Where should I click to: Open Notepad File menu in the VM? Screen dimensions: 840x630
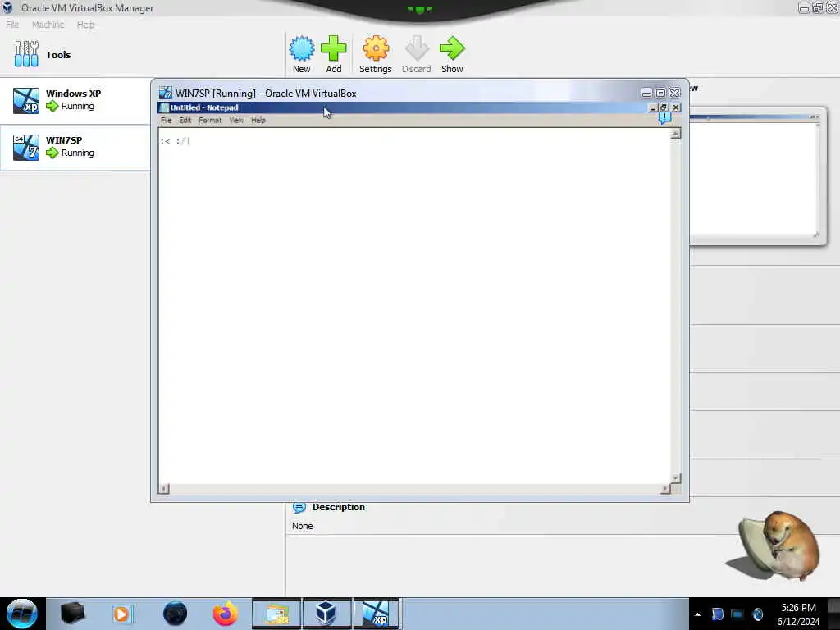[166, 120]
